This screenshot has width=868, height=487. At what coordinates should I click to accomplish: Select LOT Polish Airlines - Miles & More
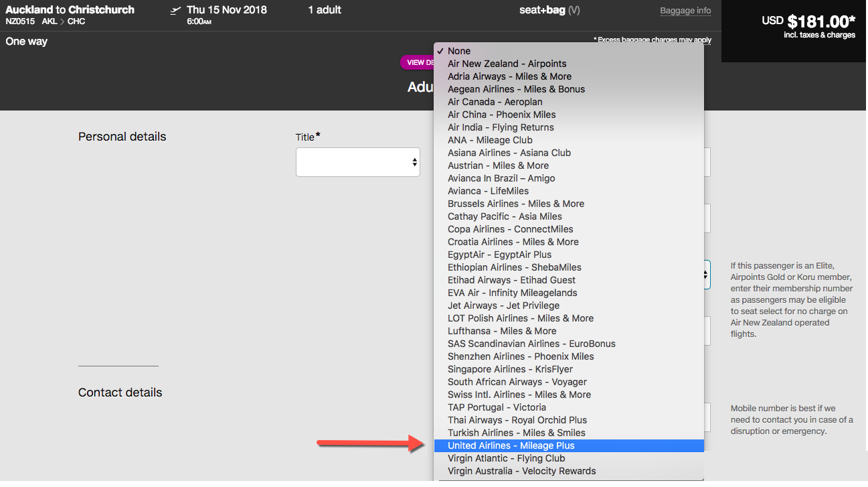coord(569,318)
